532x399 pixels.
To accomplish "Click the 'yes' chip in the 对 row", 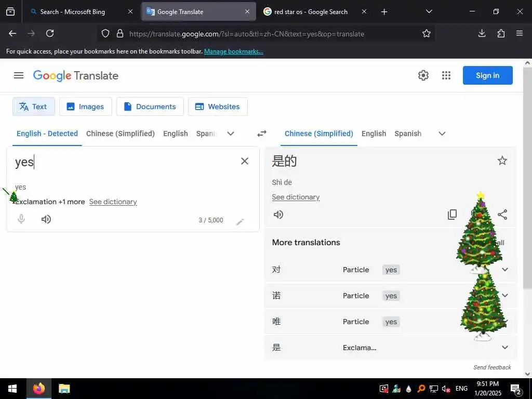I will tap(391, 270).
